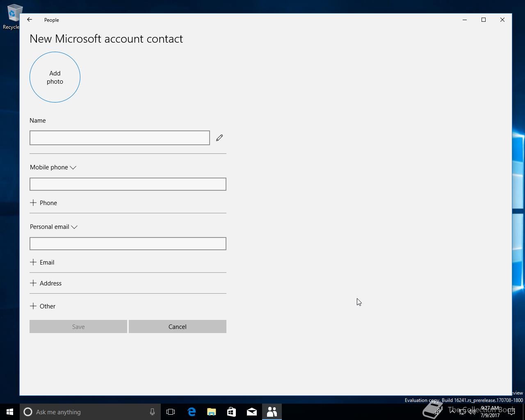Click the Add photo circle
This screenshot has width=525, height=420.
pos(55,77)
